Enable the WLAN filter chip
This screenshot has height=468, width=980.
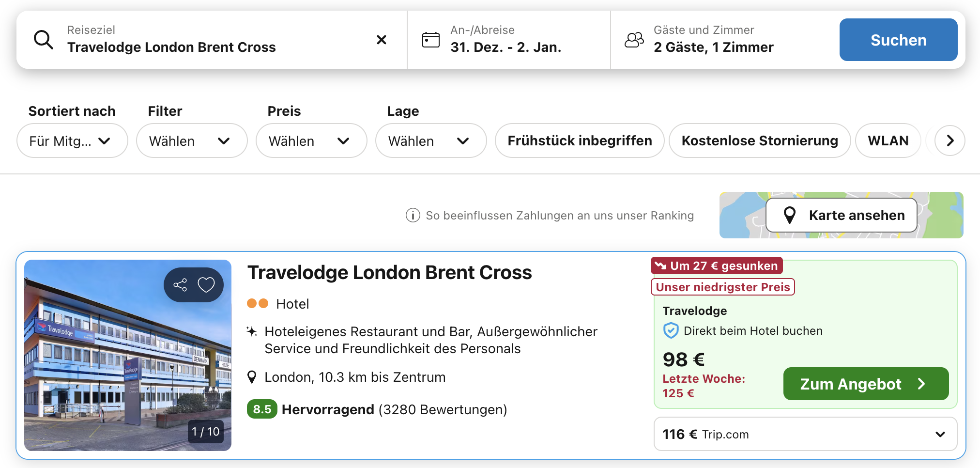888,140
